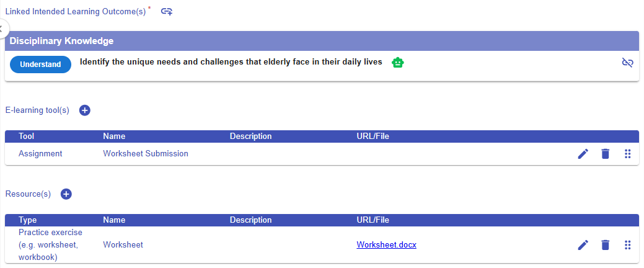Unlink the Disciplinary Knowledge outcome
The height and width of the screenshot is (268, 644).
point(627,63)
